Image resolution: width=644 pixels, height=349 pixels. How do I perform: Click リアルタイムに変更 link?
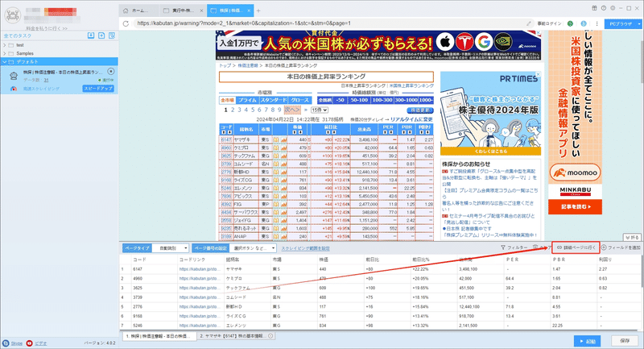coord(411,119)
